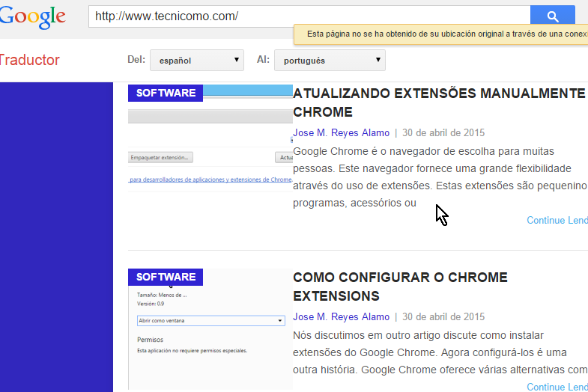The height and width of the screenshot is (392, 588).
Task: Click Continue Lendo link of first article
Action: pyautogui.click(x=557, y=220)
